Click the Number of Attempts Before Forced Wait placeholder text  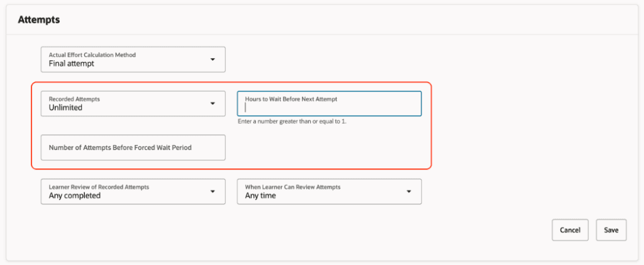(120, 148)
